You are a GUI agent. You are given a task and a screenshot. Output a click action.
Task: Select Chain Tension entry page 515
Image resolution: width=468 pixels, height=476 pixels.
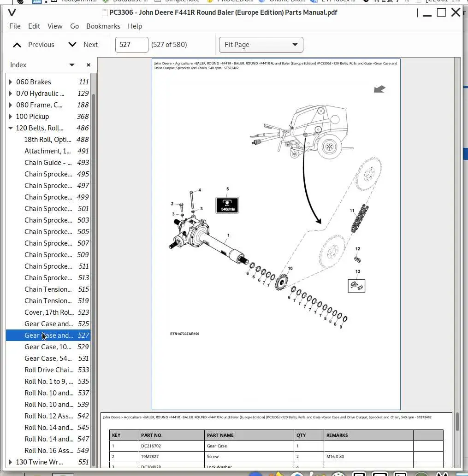point(48,289)
